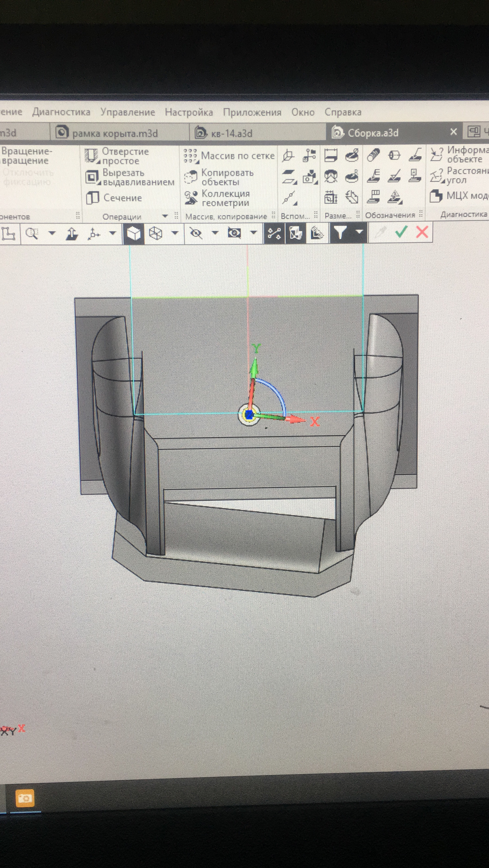
Task: Cancel operation with red X button
Action: coord(422,232)
